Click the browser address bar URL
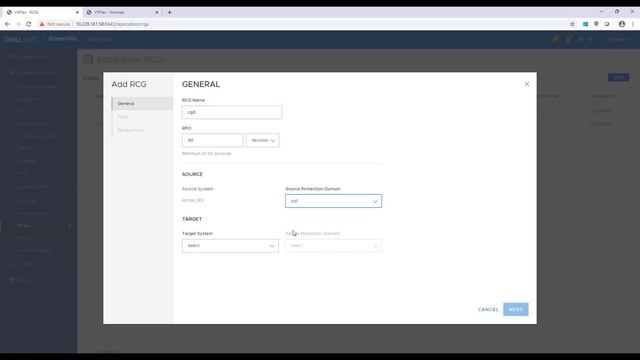Viewport: 640px width, 360px height. [x=112, y=24]
